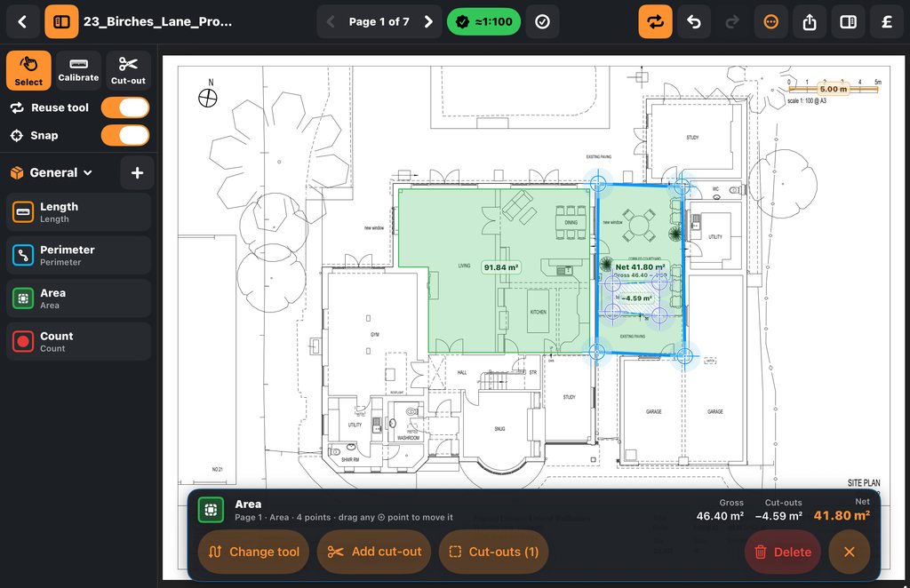Click the 5.00 m calibration label
910x588 pixels.
(834, 89)
